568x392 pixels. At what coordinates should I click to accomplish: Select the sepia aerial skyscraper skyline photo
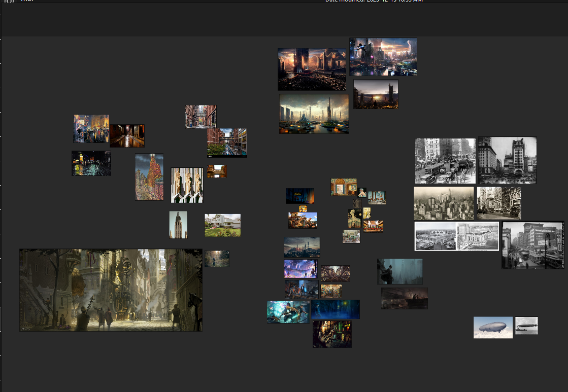pyautogui.click(x=444, y=203)
